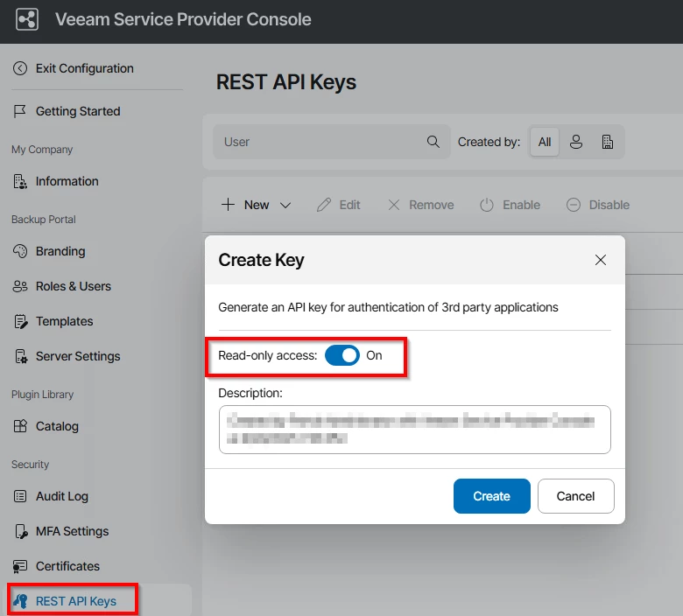Focus the User search field
This screenshot has width=683, height=616.
(x=320, y=142)
